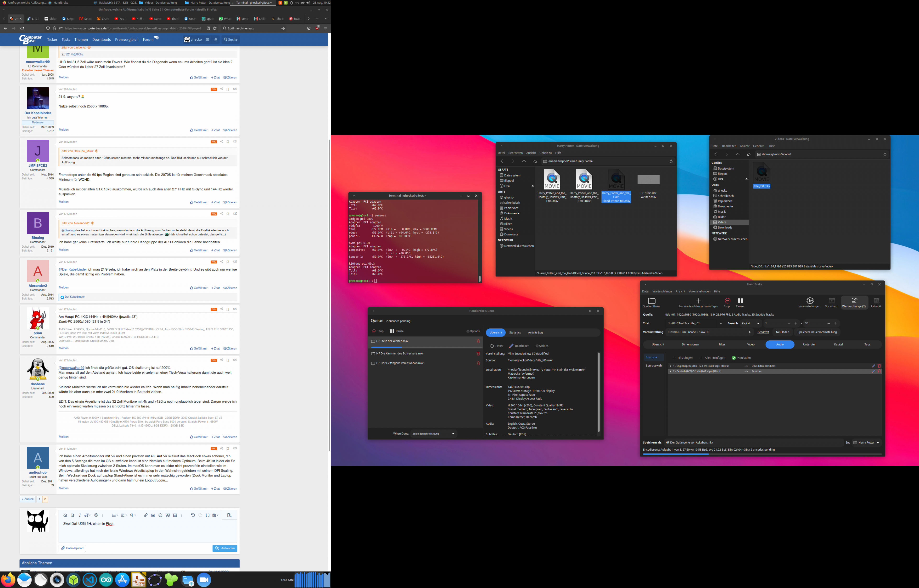This screenshot has height=588, width=919.
Task: Delete the English audio track with trash icon
Action: pyautogui.click(x=879, y=366)
